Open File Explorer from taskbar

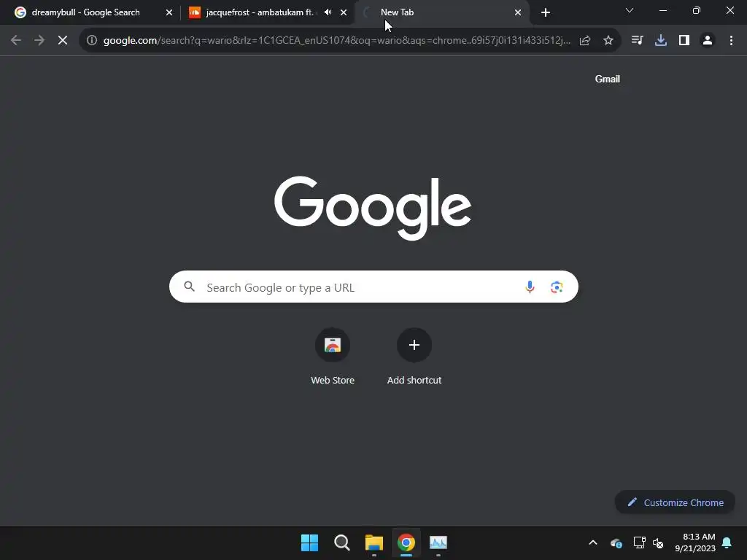point(374,542)
